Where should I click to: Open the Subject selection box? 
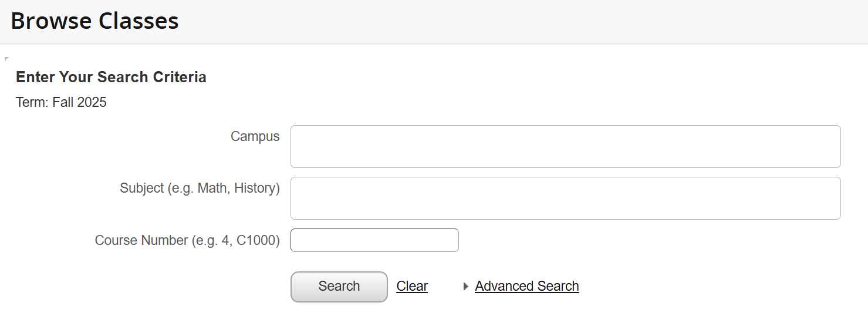click(565, 198)
